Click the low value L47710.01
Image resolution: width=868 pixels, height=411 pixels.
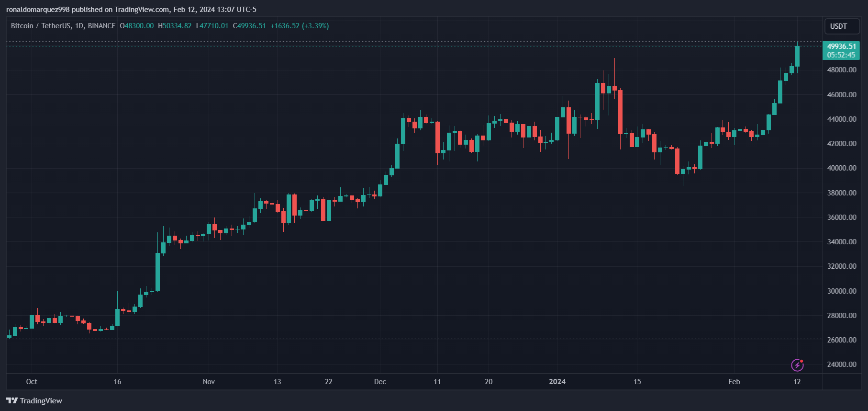212,26
